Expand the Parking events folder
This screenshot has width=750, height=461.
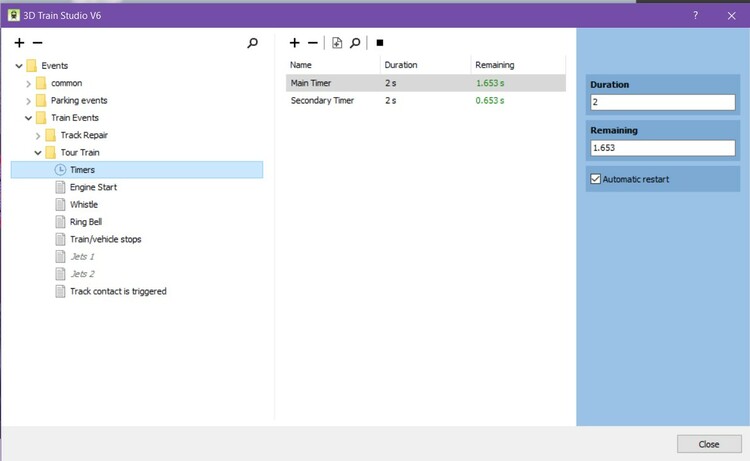pos(29,101)
